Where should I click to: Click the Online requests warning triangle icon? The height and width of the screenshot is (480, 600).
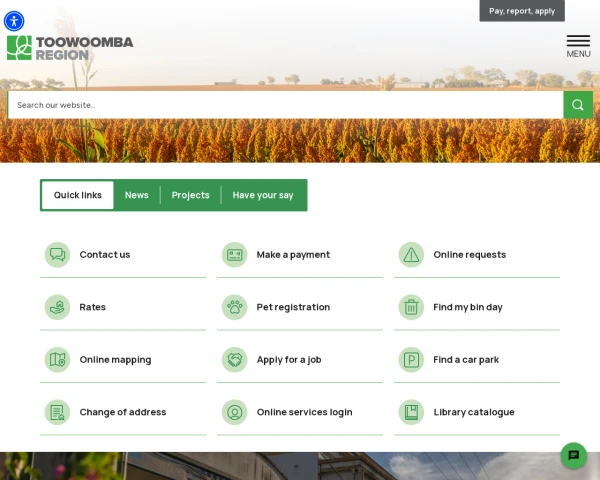click(411, 255)
